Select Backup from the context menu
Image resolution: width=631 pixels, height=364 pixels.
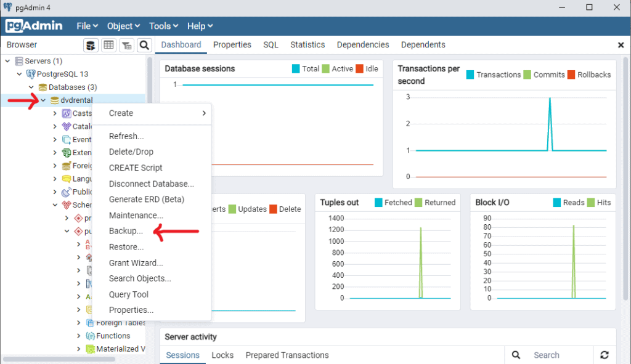coord(126,231)
